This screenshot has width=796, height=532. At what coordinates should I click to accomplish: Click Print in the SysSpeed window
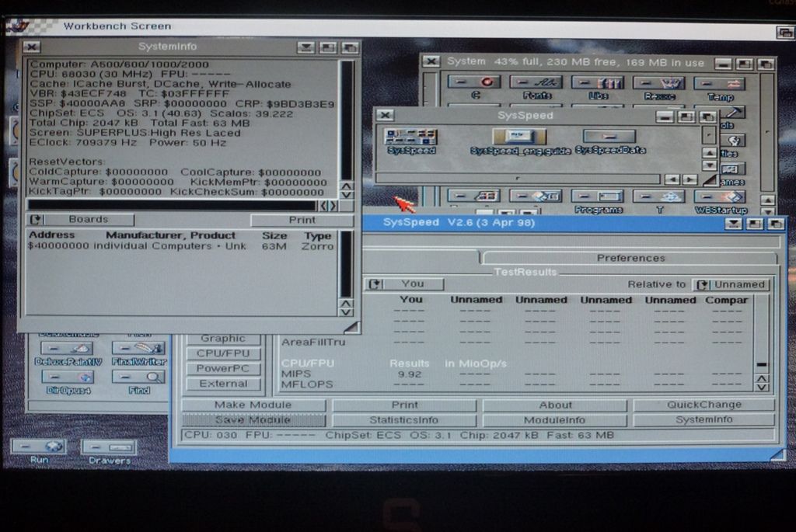click(x=404, y=405)
